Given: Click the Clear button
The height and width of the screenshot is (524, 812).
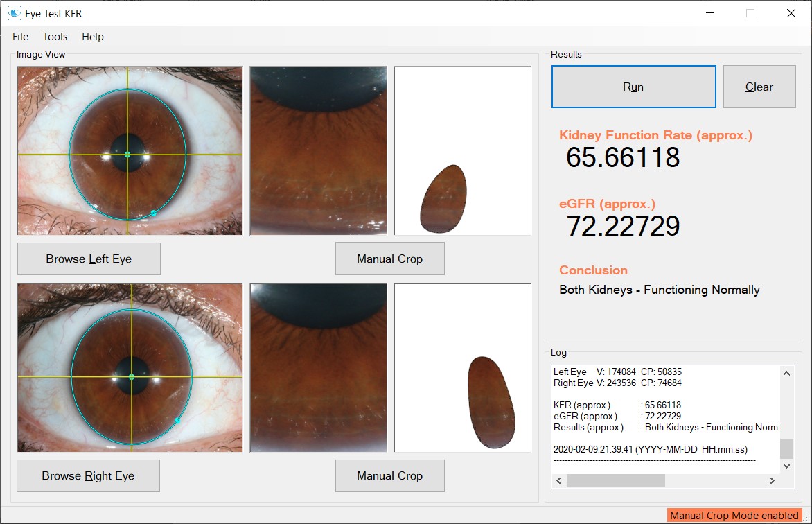Looking at the screenshot, I should [759, 87].
